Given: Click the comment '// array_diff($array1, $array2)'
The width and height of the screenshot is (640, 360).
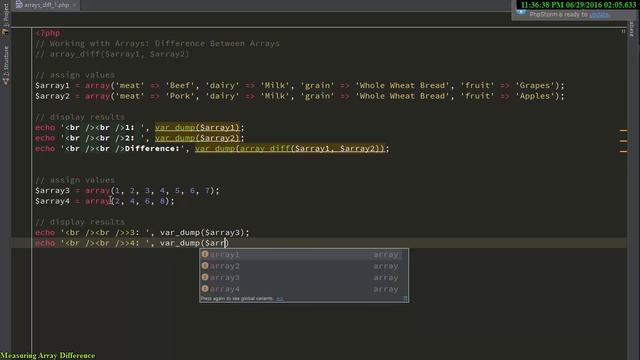Looking at the screenshot, I should [112, 54].
